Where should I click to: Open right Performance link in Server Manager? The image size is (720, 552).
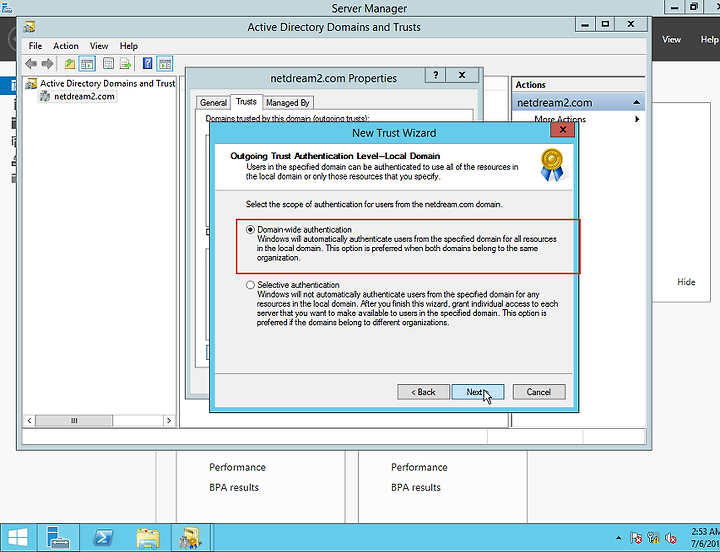[419, 468]
